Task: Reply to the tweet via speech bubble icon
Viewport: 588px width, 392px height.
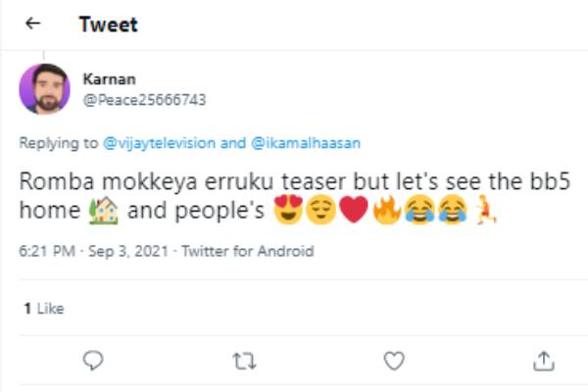Action: [94, 361]
